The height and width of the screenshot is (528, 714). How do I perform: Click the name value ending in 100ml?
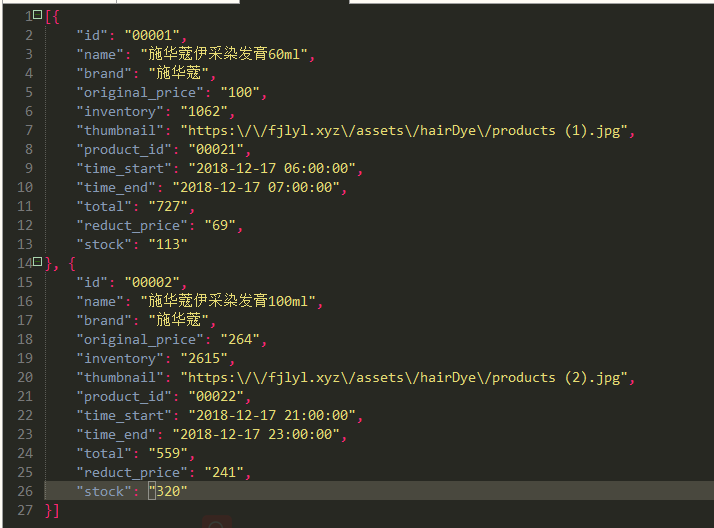pyautogui.click(x=228, y=301)
